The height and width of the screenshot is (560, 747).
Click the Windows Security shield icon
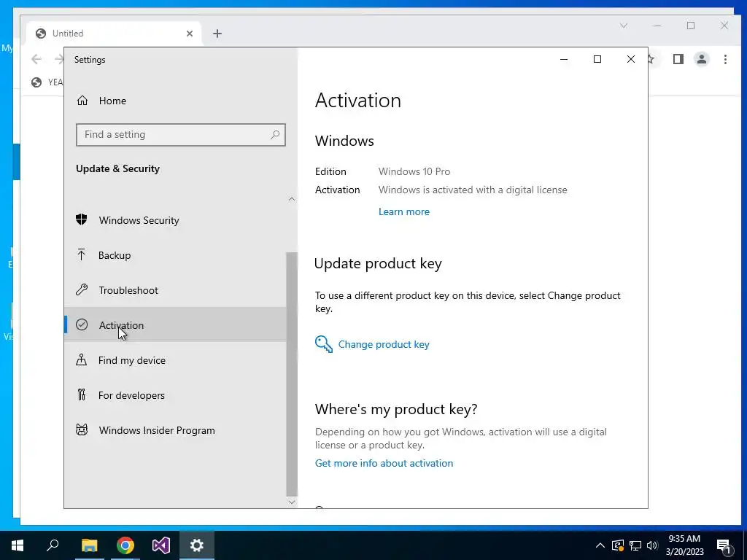[82, 219]
